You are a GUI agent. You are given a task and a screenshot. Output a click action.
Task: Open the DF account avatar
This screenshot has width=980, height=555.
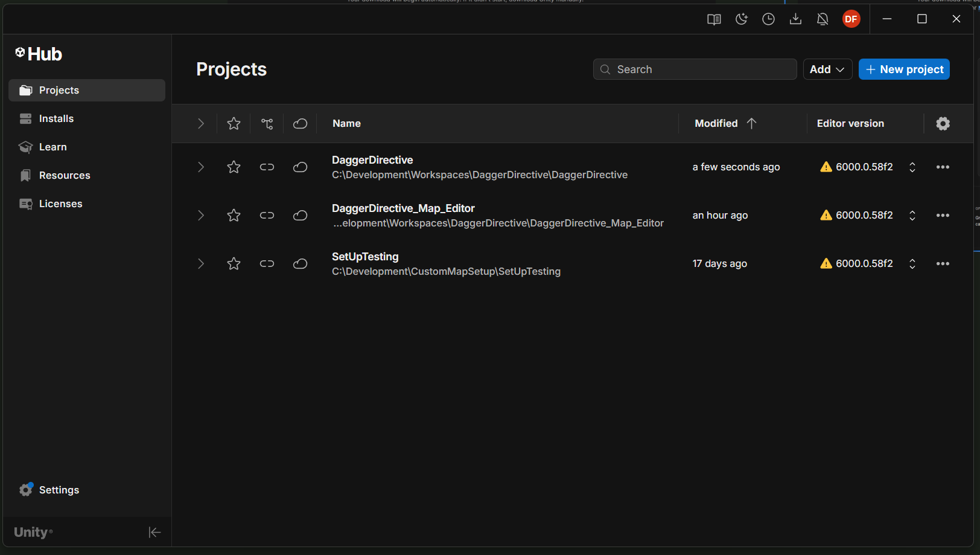(x=851, y=19)
